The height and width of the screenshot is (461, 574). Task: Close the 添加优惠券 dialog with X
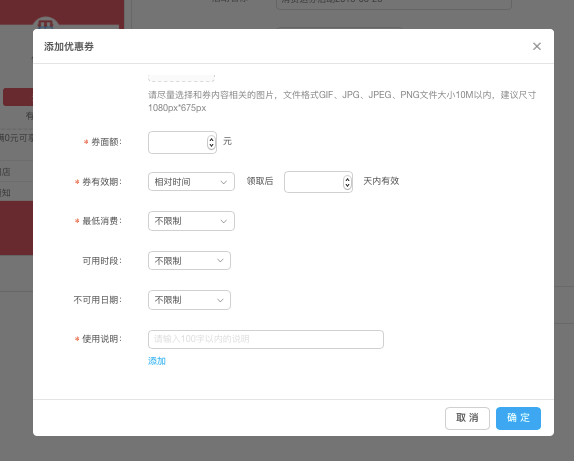pyautogui.click(x=537, y=47)
